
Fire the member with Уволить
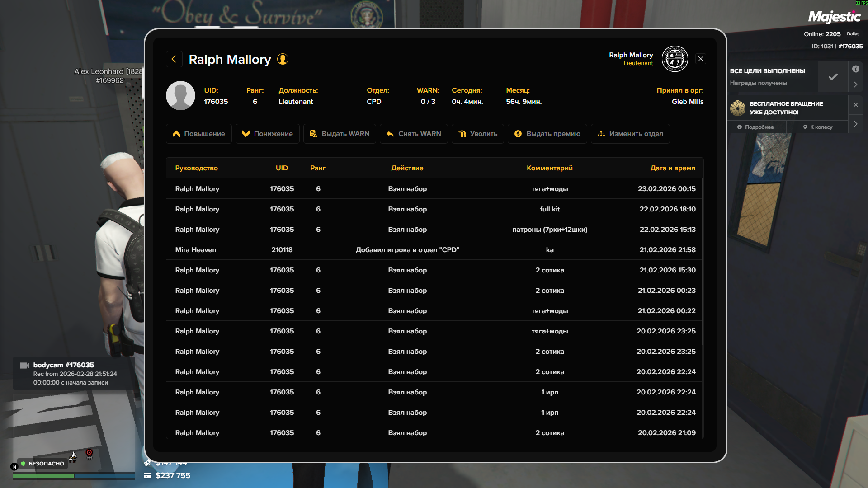pyautogui.click(x=477, y=134)
